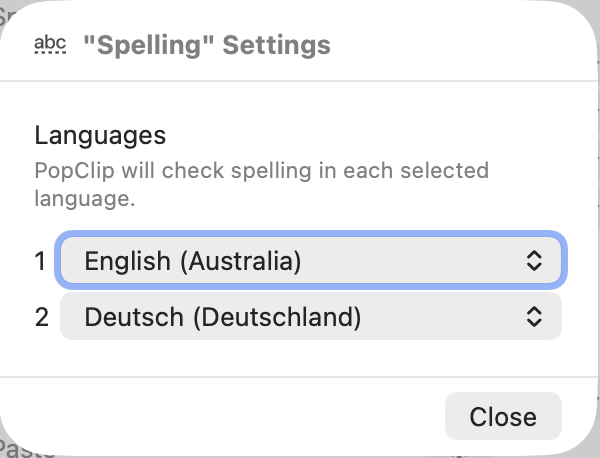This screenshot has height=458, width=600.
Task: Click the up-down chevrons on Deutsch (Deutschland)
Action: pyautogui.click(x=534, y=317)
